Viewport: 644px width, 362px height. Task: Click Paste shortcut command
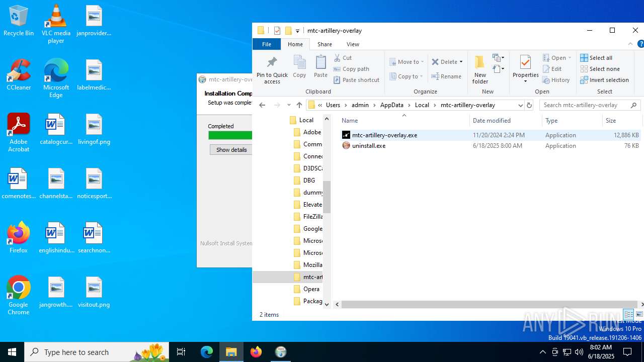[x=356, y=80]
